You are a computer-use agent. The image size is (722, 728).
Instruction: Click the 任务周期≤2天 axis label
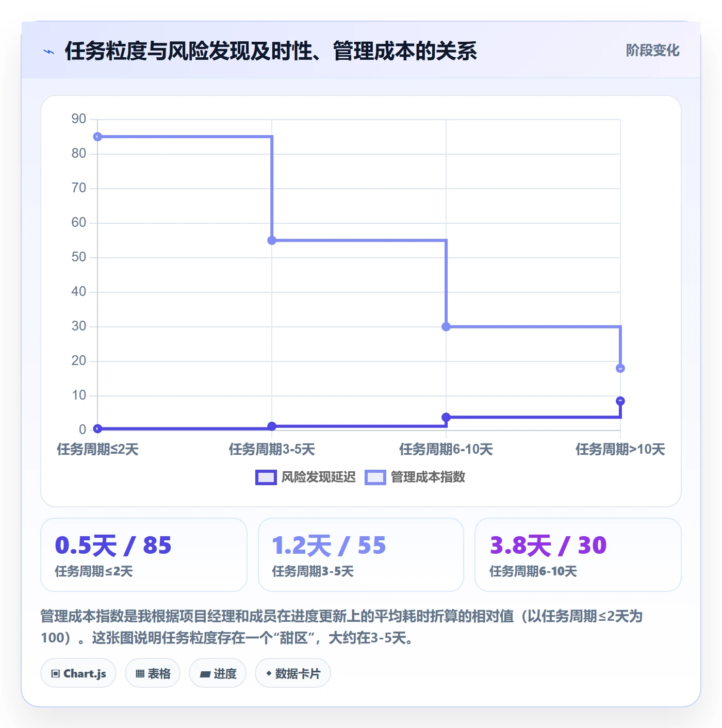click(x=97, y=450)
